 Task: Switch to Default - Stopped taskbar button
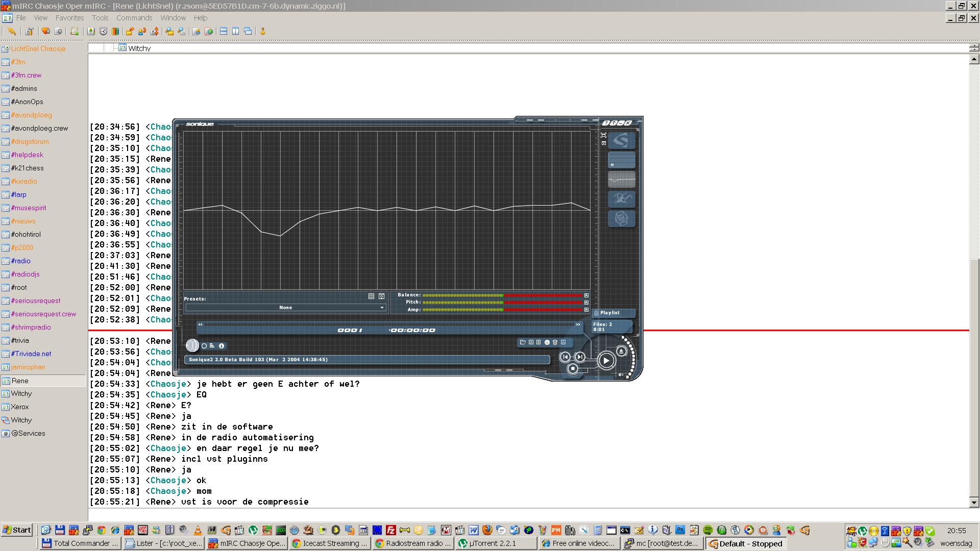(745, 544)
